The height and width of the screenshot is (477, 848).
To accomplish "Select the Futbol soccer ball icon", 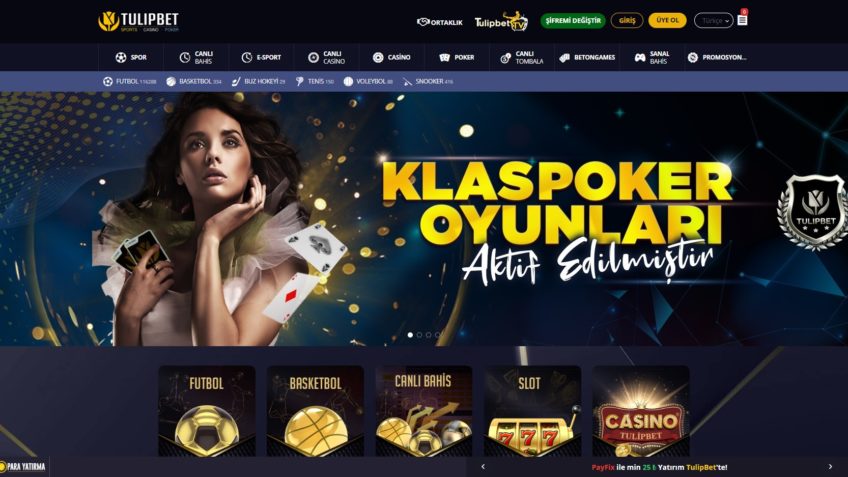I will [x=108, y=82].
